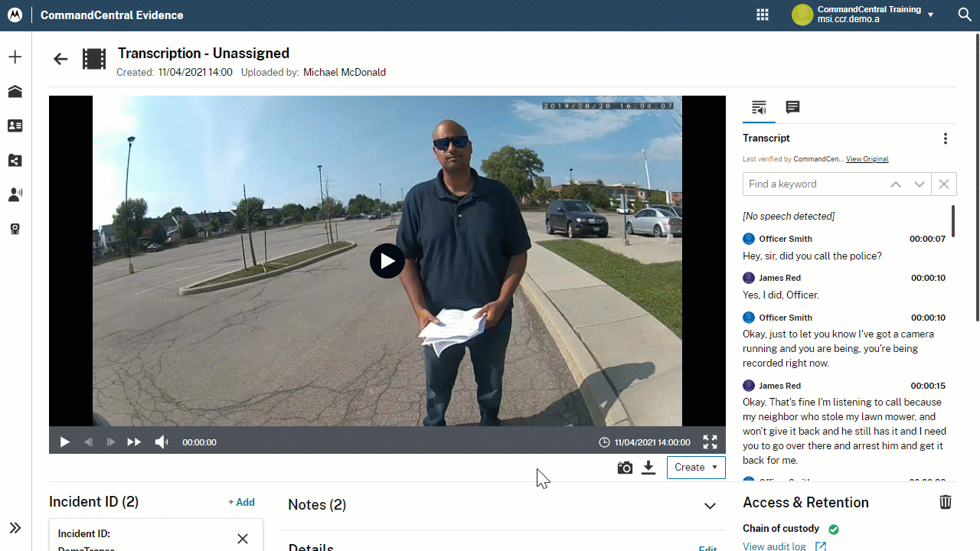The width and height of the screenshot is (980, 551).
Task: Open the app launcher grid icon
Action: point(762,15)
